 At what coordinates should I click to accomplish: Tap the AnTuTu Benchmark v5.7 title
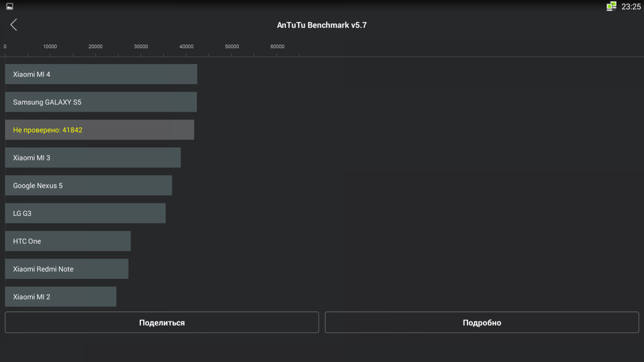point(322,25)
